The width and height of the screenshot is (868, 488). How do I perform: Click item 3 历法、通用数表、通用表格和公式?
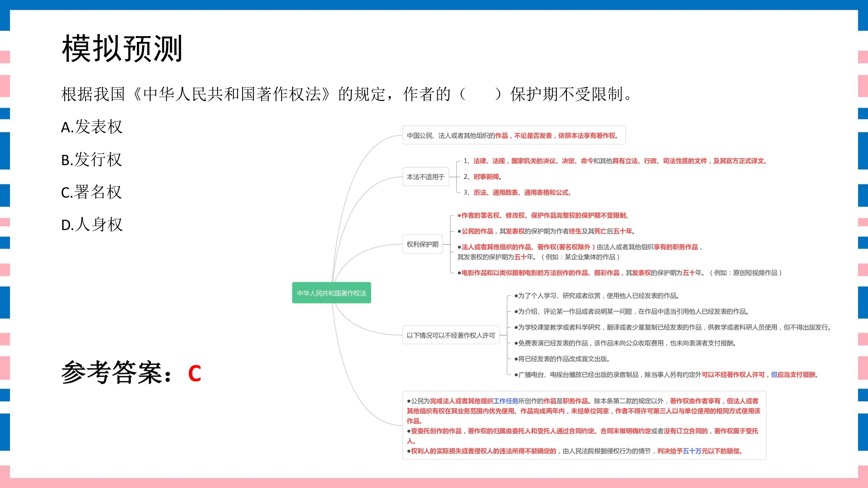tap(517, 192)
